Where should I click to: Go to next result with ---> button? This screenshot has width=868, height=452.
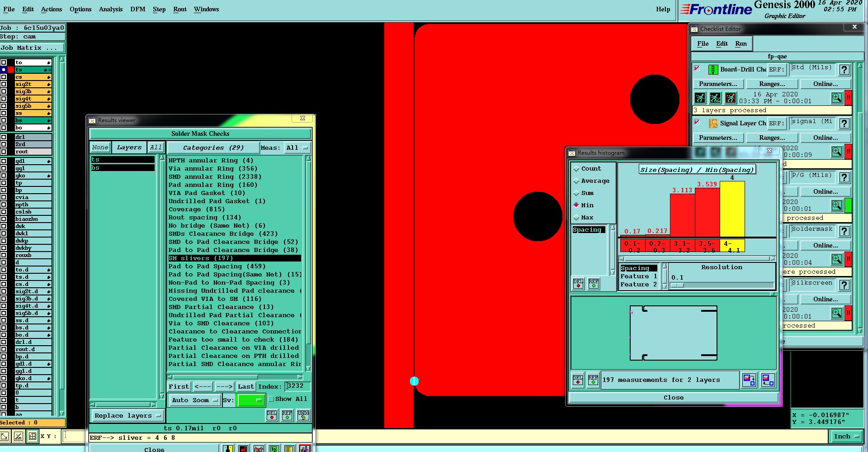224,387
